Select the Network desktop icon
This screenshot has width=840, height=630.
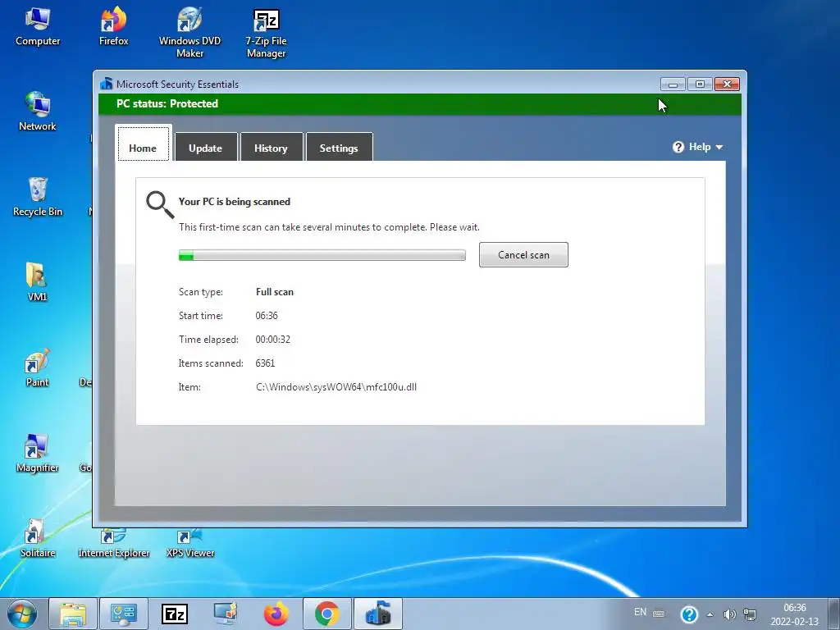click(38, 112)
